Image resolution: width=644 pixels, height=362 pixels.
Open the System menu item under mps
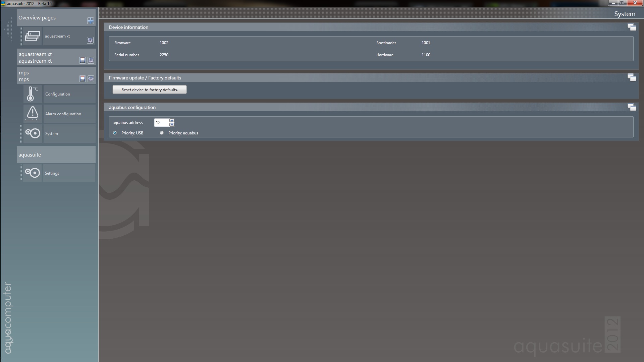tap(51, 134)
